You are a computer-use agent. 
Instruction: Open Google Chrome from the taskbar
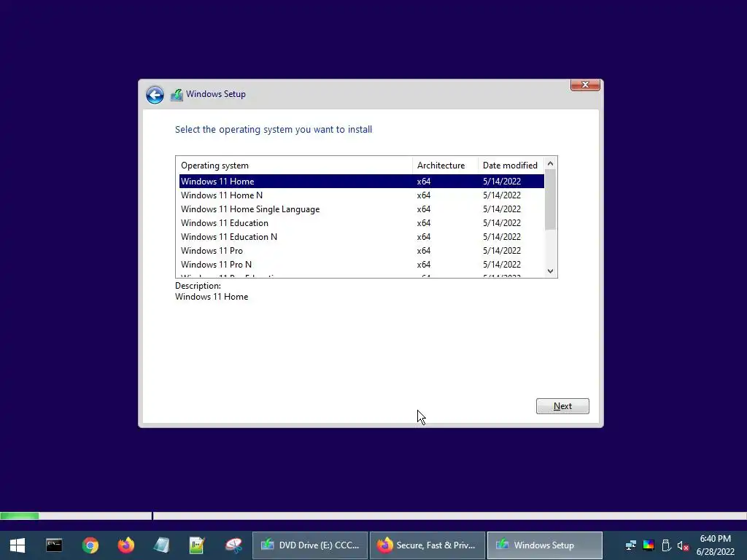[90, 545]
